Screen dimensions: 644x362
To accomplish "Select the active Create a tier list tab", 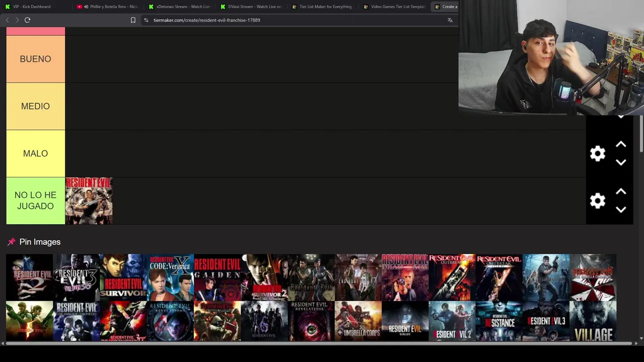I will point(446,7).
